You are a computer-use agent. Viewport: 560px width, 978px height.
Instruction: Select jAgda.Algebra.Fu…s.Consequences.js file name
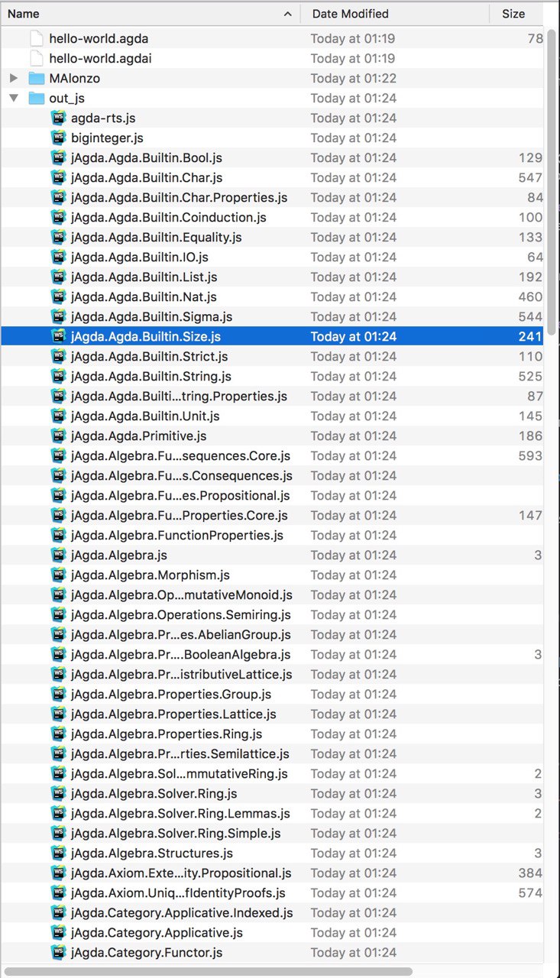[181, 475]
